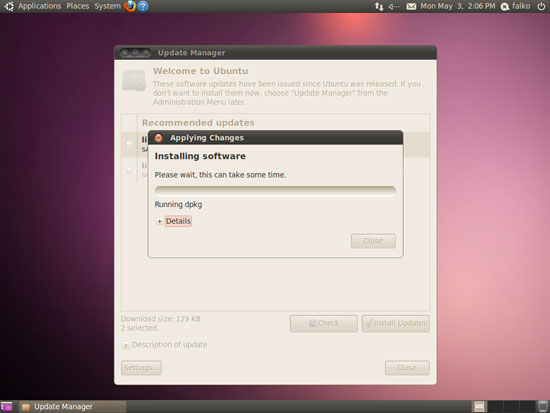Screen dimensions: 550x413
Task: Open the Places menu
Action: tap(78, 6)
